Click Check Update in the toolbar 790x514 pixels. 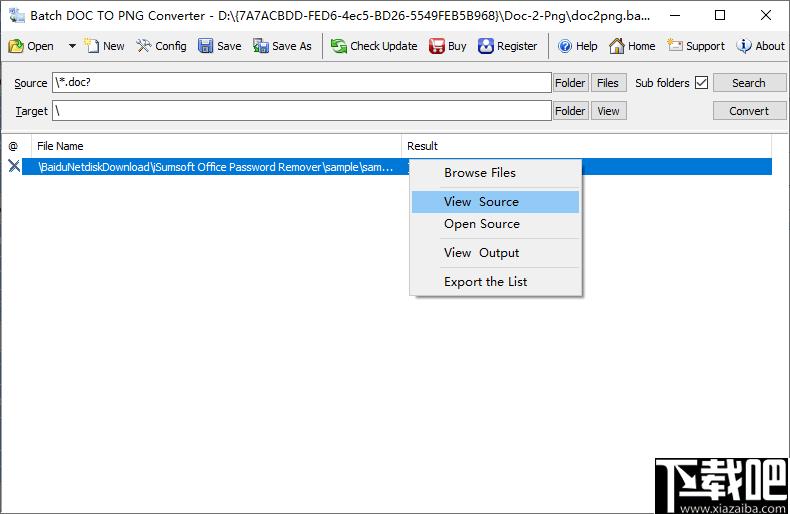[x=374, y=46]
